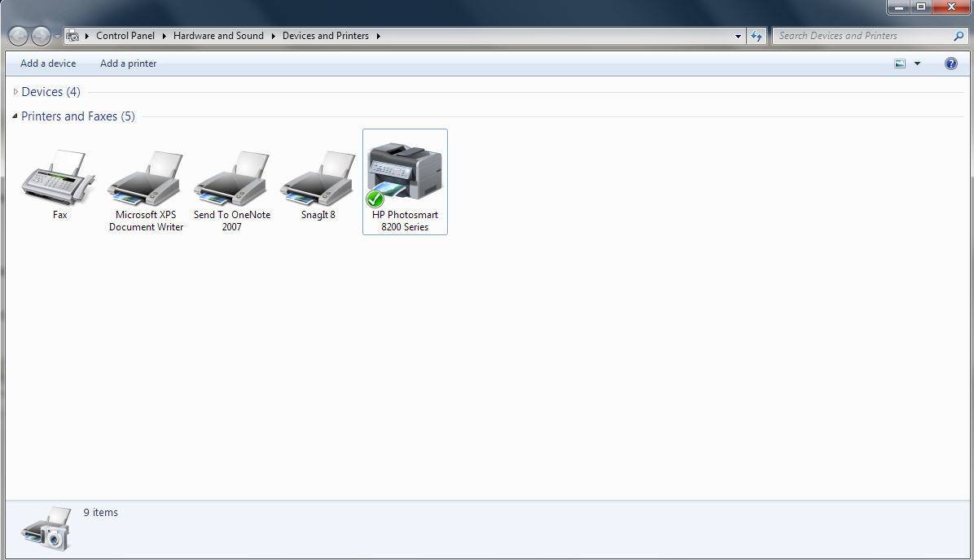Click the refresh icon in the address bar
This screenshot has width=974, height=560.
(756, 35)
